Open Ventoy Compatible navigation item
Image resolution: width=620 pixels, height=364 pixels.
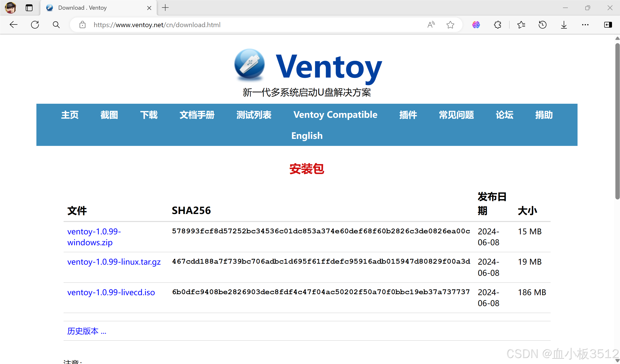(x=335, y=115)
